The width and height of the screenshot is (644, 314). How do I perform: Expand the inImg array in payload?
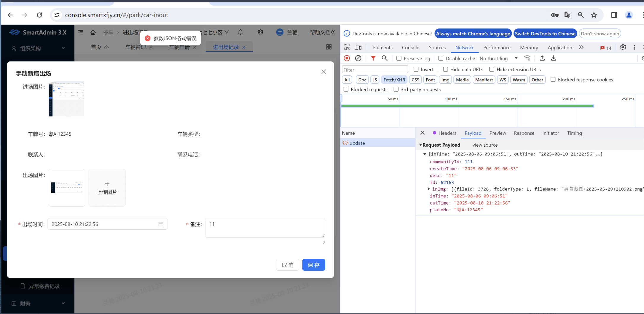tap(429, 189)
